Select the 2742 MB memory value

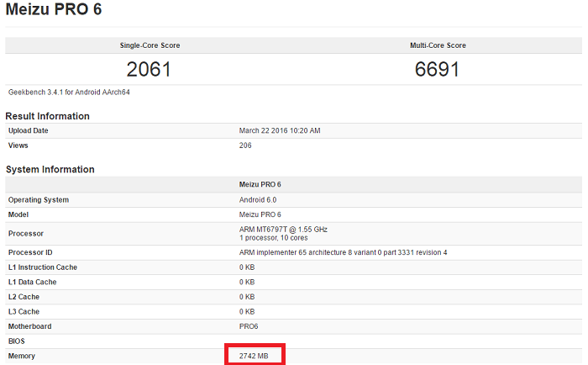[x=254, y=356]
